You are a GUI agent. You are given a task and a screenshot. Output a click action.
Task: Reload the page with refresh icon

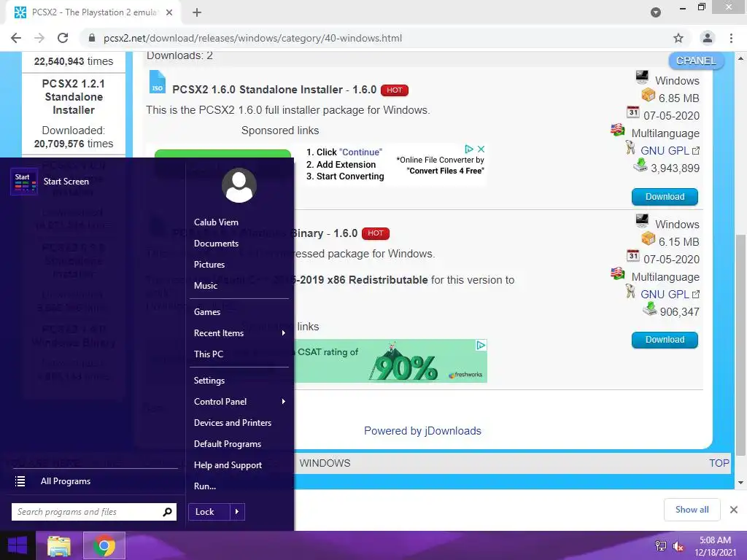63,38
